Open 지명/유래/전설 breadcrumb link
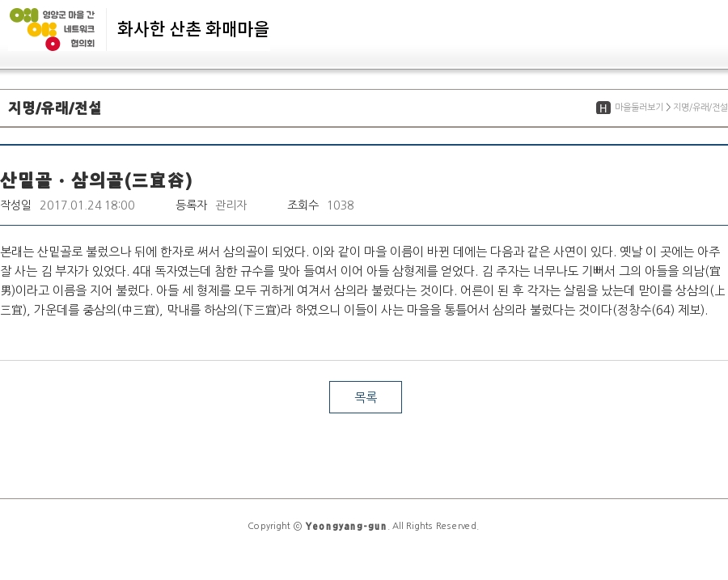This screenshot has height=580, width=728. click(700, 108)
